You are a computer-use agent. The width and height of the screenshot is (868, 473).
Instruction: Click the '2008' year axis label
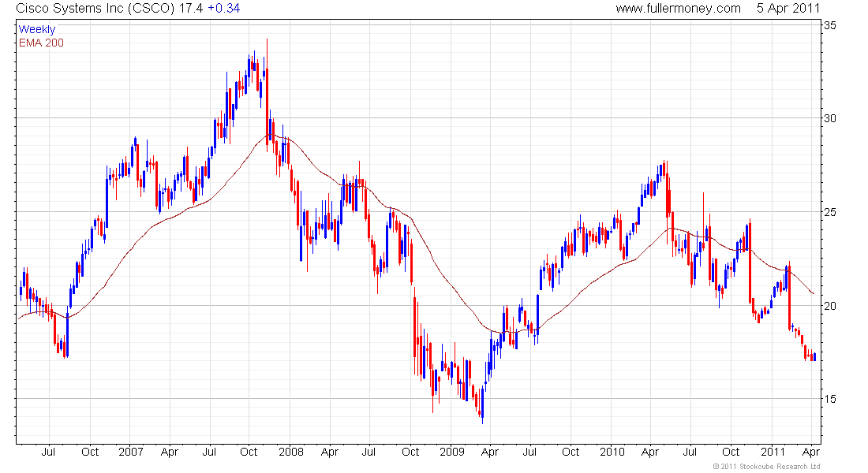pos(291,452)
